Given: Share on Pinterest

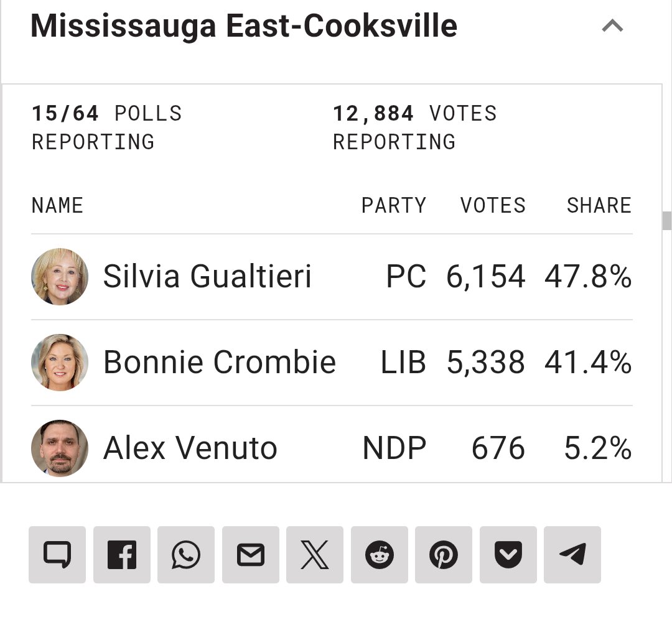Looking at the screenshot, I should [444, 554].
